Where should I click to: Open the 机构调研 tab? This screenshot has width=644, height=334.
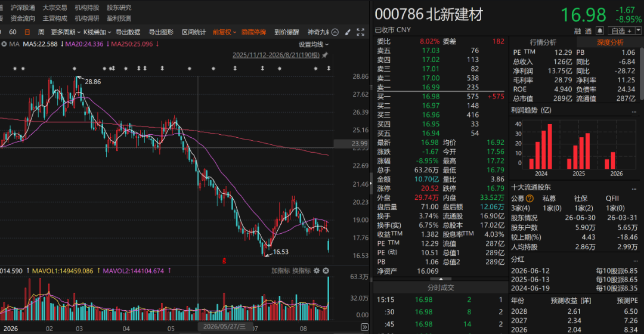click(x=86, y=18)
